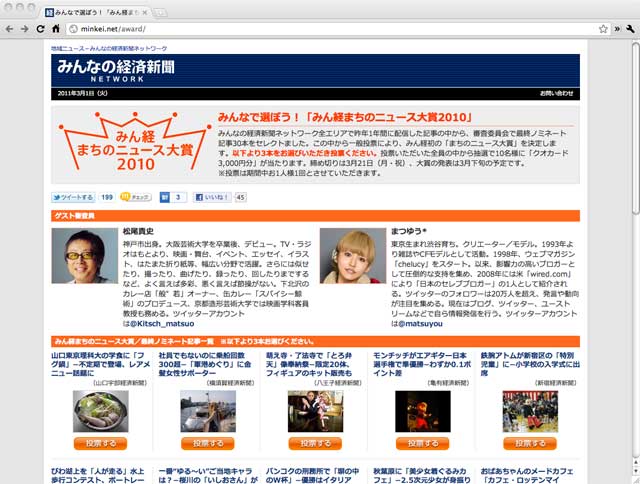Open the @matsuyou Twitter link
This screenshot has width=640, height=484.
(420, 324)
